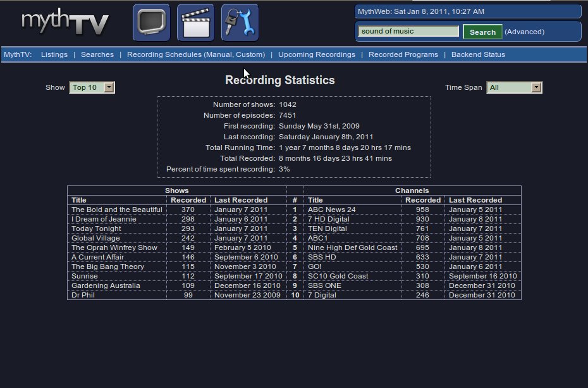Image resolution: width=588 pixels, height=388 pixels.
Task: Click SBS HD channel title
Action: click(322, 257)
